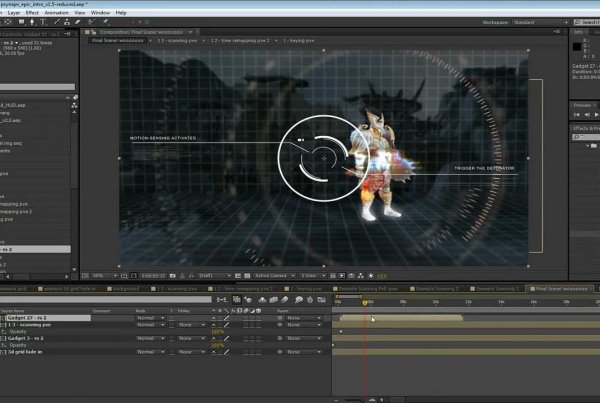Open composition mini-flowchart in timeline
The width and height of the screenshot is (600, 403).
(222, 300)
